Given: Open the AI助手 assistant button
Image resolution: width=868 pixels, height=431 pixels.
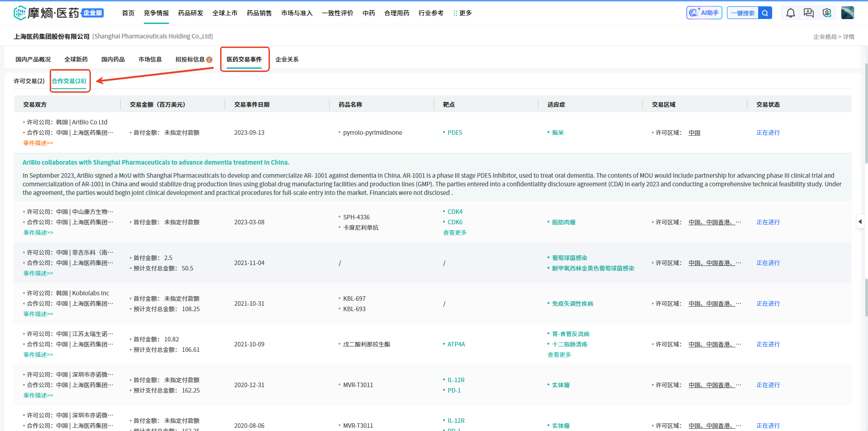Looking at the screenshot, I should point(704,13).
